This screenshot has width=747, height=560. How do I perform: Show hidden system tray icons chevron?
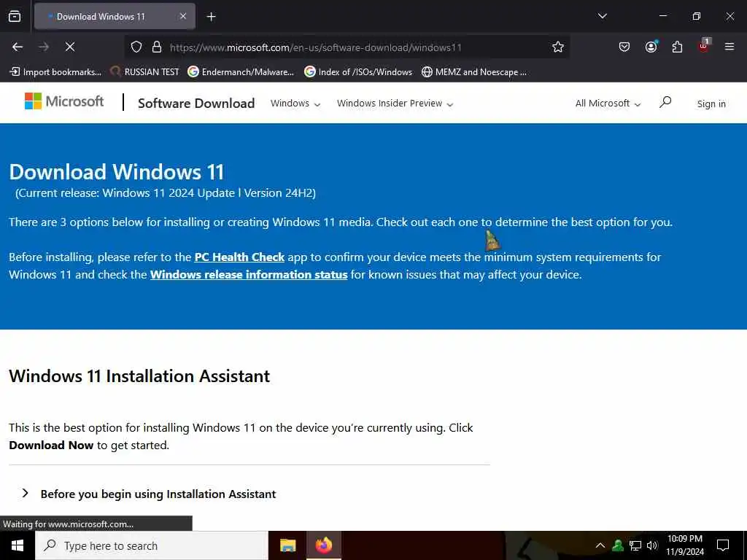[600, 545]
